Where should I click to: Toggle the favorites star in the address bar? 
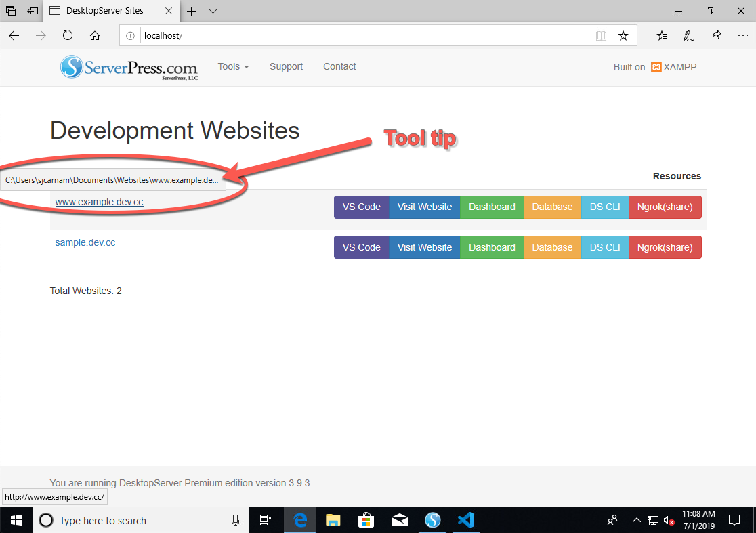(x=623, y=35)
